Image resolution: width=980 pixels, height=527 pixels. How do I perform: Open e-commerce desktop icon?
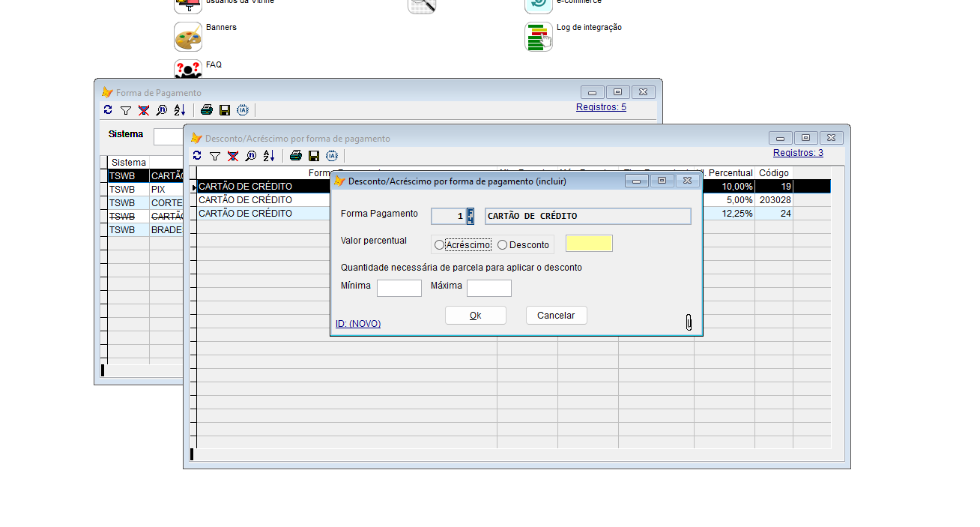point(539,6)
